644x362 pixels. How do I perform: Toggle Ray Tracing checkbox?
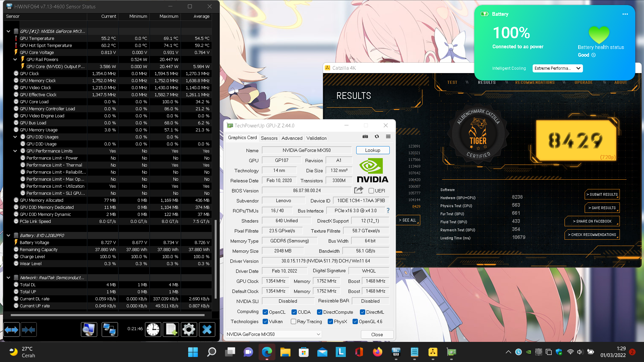pyautogui.click(x=293, y=321)
